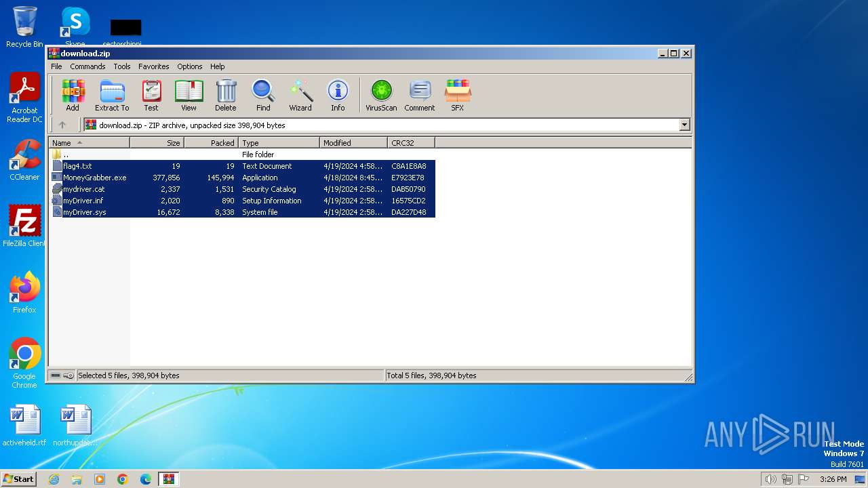Click Internet Explorer taskbar icon
The width and height of the screenshot is (868, 488).
tap(54, 479)
